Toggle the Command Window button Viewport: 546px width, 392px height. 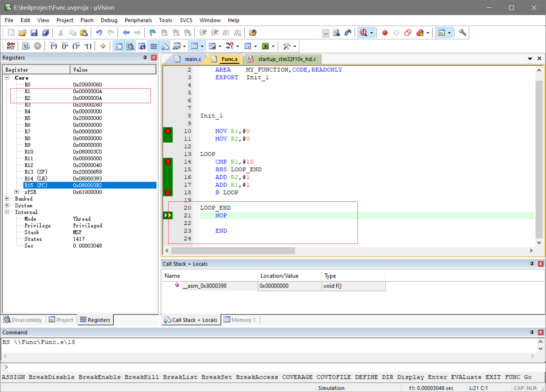pyautogui.click(x=119, y=46)
